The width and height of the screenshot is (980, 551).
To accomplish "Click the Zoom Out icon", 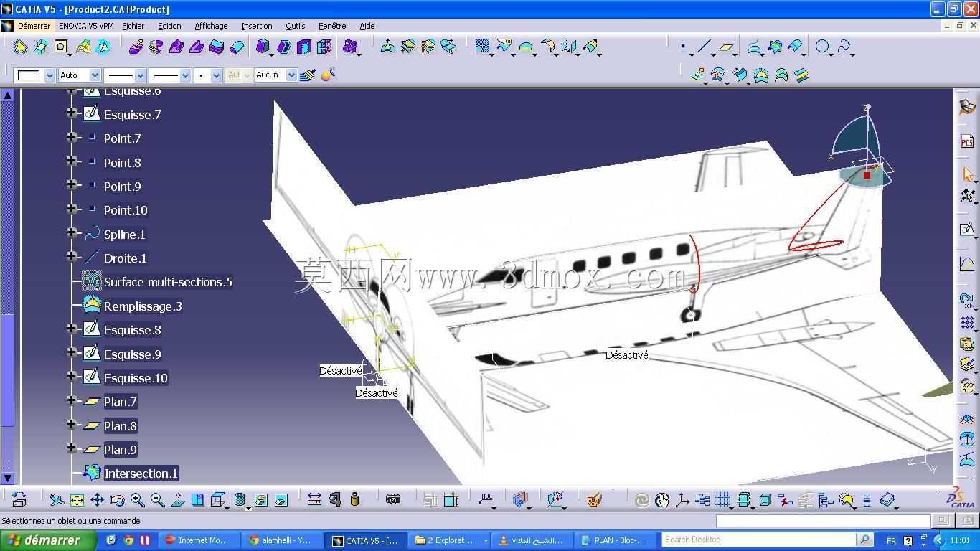I will click(157, 499).
